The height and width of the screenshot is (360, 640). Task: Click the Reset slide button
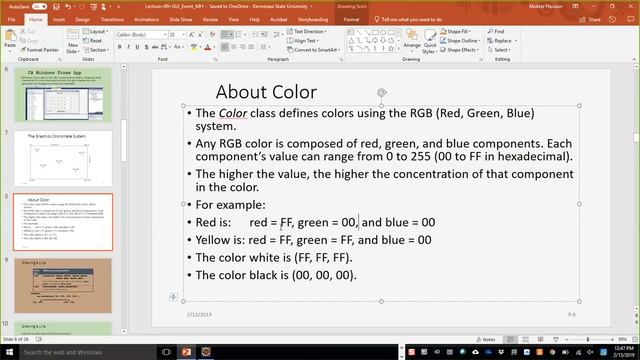pyautogui.click(x=93, y=40)
